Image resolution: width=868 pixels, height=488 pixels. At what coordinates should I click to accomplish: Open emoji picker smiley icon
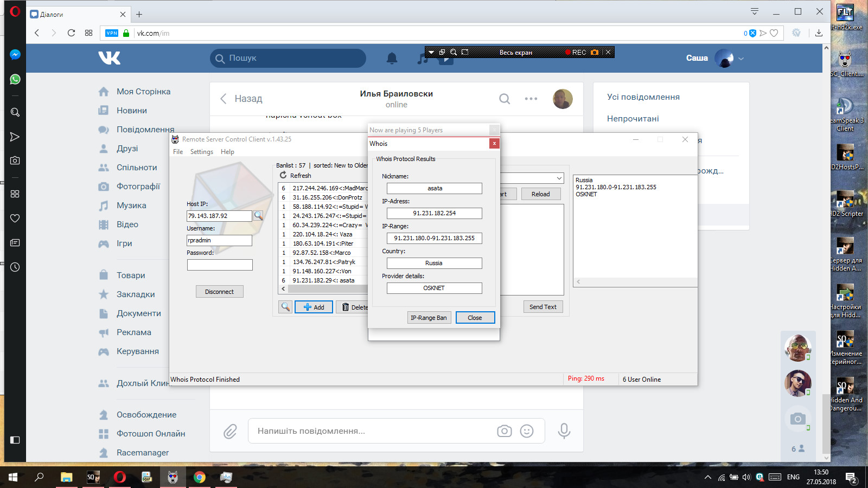click(x=526, y=431)
